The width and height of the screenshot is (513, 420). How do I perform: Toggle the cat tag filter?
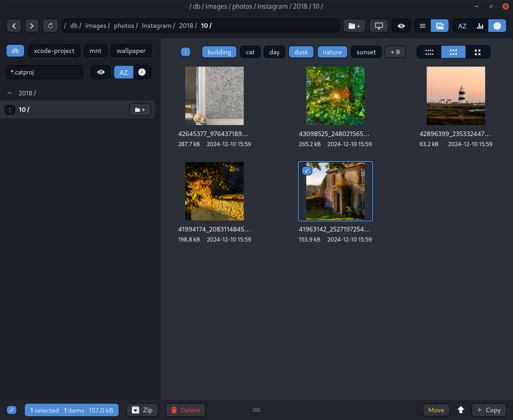(x=250, y=52)
